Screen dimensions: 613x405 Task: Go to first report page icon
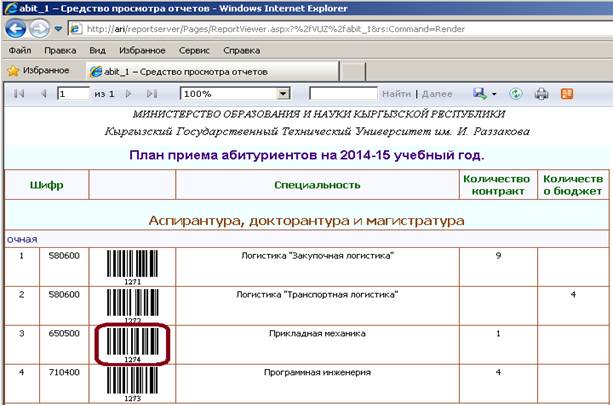(19, 94)
